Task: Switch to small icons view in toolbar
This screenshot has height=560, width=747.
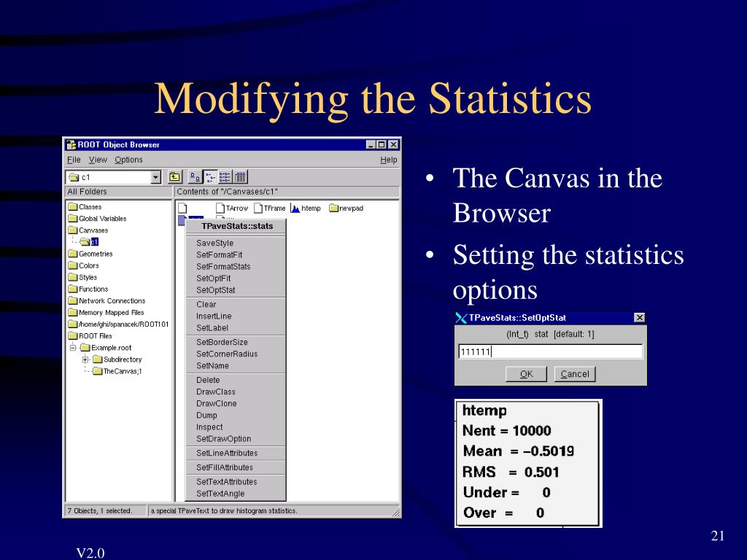Action: coord(210,177)
